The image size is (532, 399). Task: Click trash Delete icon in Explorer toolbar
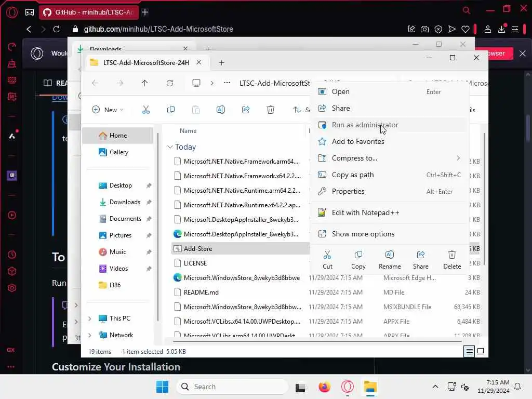[x=270, y=110]
